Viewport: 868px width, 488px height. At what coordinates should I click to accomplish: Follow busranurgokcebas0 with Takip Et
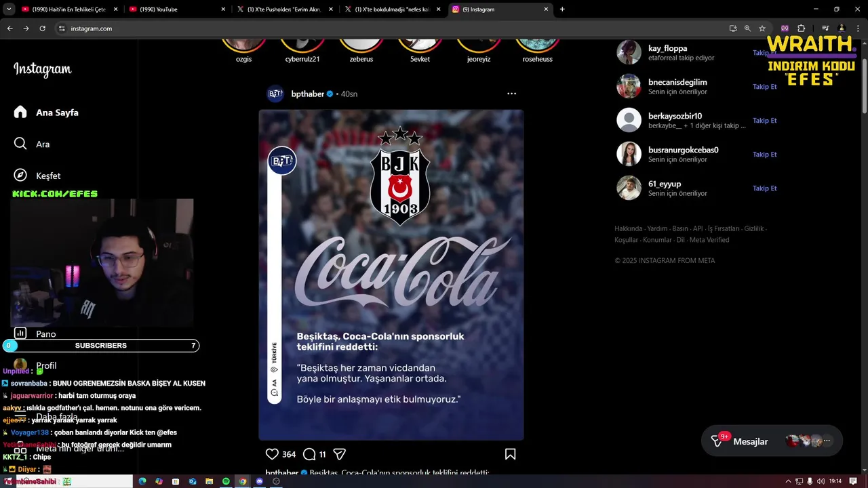click(x=764, y=155)
